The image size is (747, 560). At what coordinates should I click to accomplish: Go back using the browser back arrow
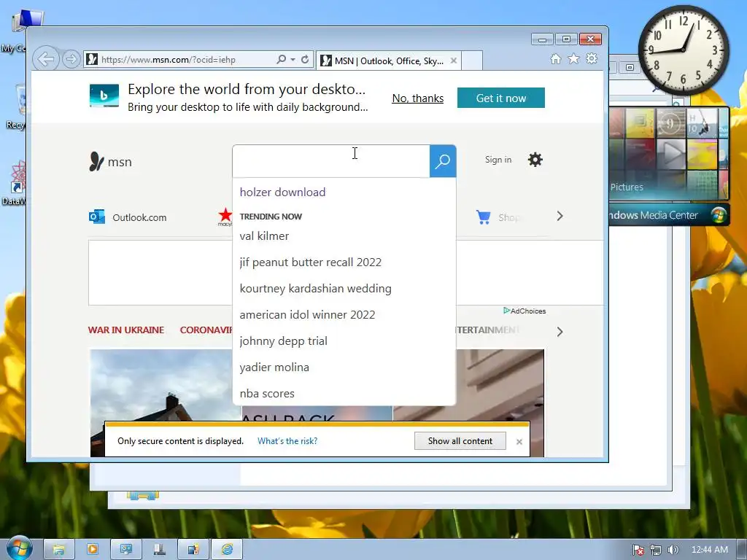(46, 60)
